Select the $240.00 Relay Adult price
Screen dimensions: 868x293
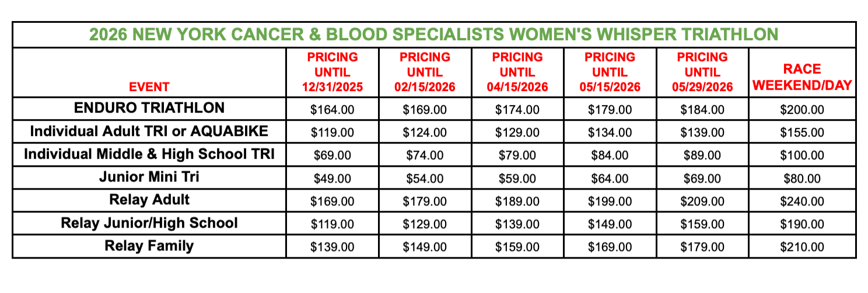click(802, 201)
